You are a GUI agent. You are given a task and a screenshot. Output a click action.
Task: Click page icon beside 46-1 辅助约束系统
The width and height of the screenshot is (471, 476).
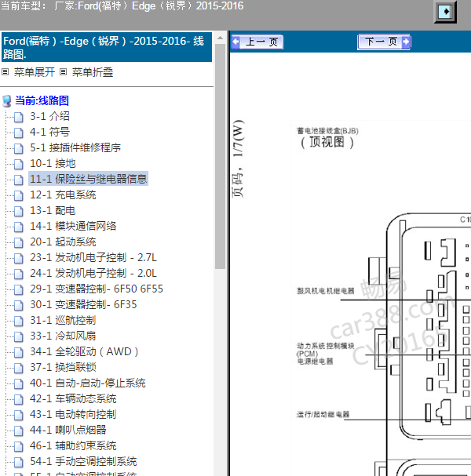(19, 446)
